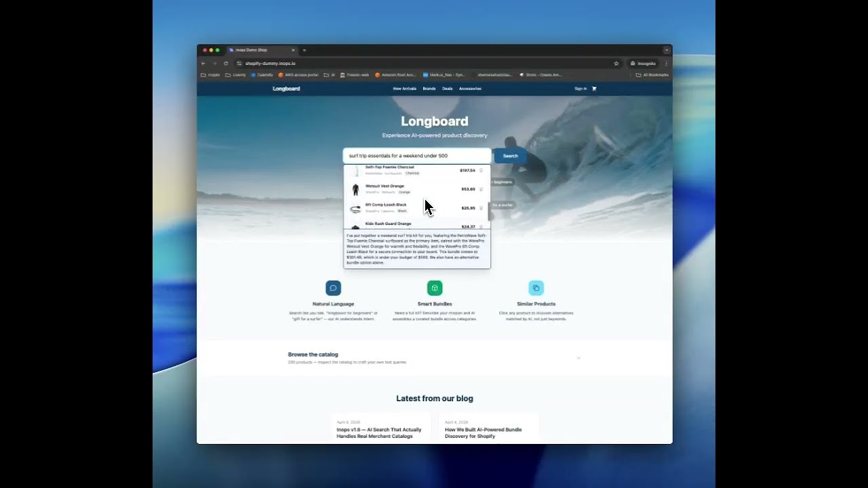Close the Demo Shop tab
Screen dimensions: 868x488
tap(293, 50)
